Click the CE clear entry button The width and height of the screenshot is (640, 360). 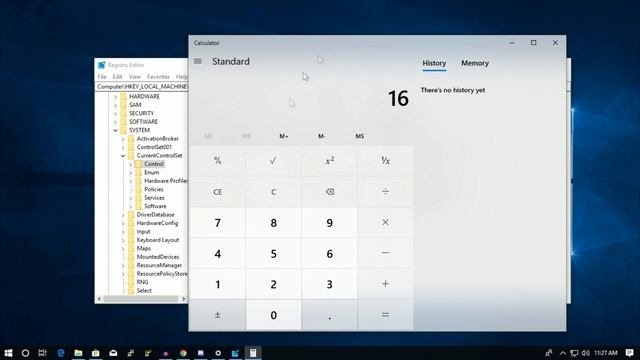tap(218, 192)
